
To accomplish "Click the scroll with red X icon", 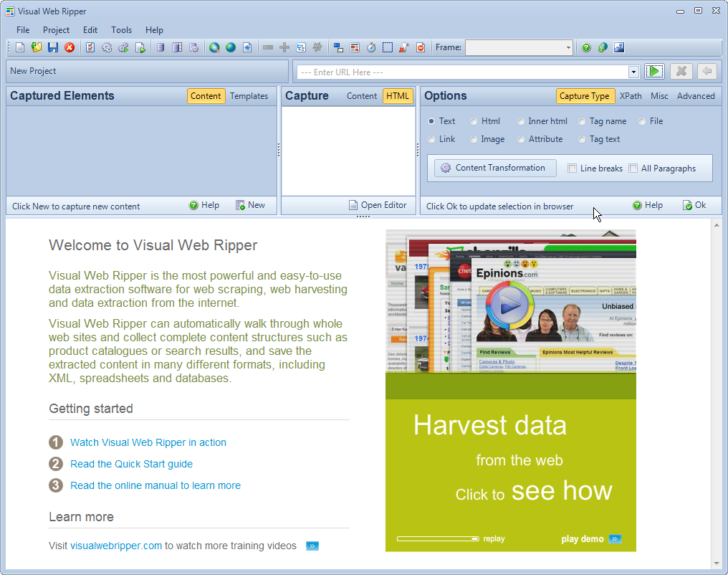I will (404, 47).
